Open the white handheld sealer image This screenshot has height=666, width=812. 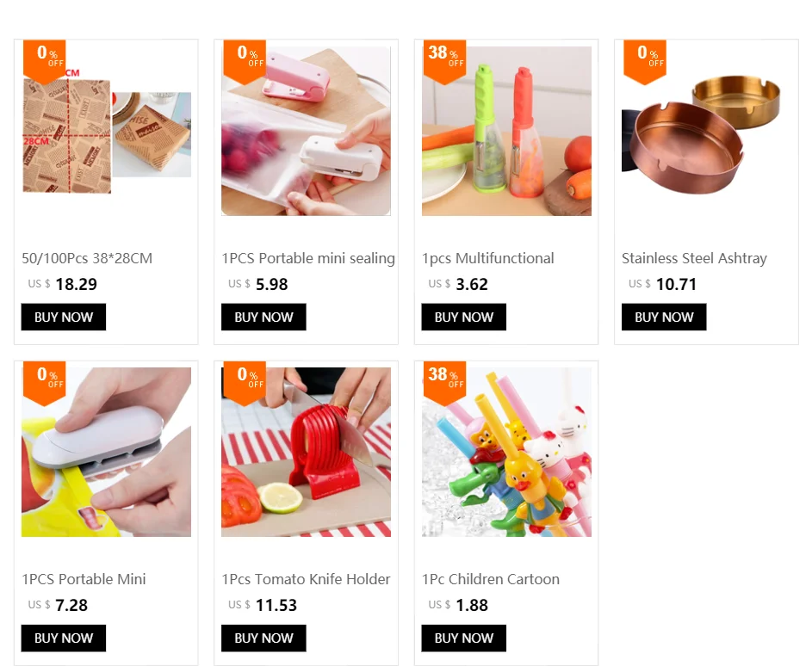pyautogui.click(x=107, y=452)
